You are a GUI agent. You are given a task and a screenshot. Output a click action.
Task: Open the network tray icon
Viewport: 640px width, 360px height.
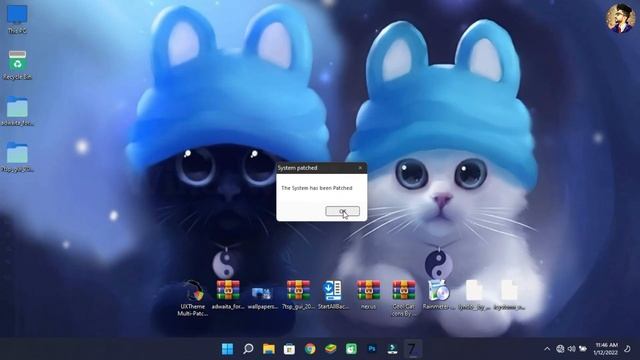click(x=560, y=349)
